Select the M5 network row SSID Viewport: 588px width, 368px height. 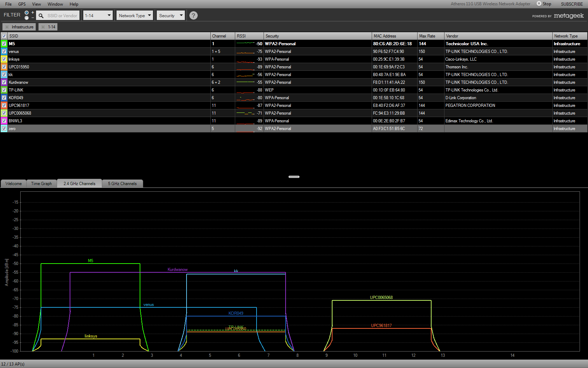pos(12,44)
